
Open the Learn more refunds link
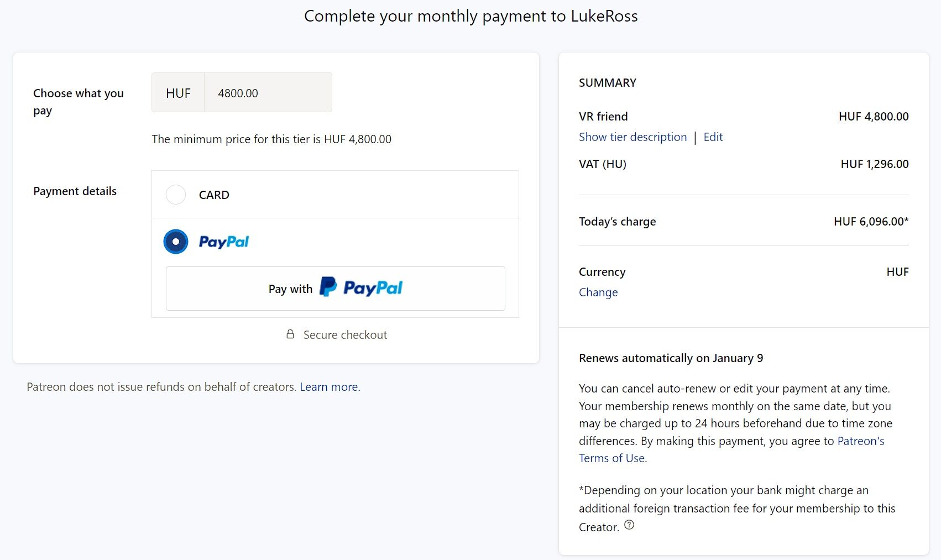pos(330,387)
